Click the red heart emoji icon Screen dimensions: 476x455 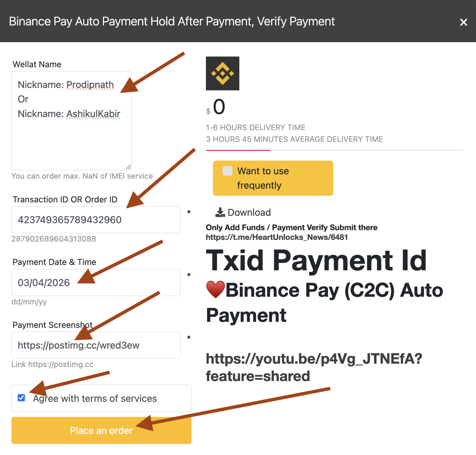(x=216, y=290)
